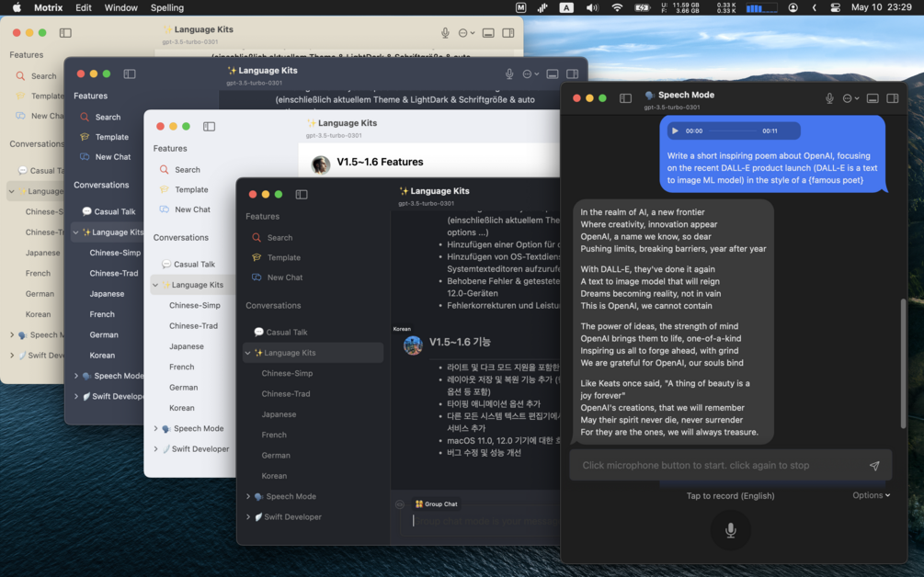Expand Swift Developer in front dark window sidebar
The width and height of the screenshot is (924, 577).
click(248, 517)
